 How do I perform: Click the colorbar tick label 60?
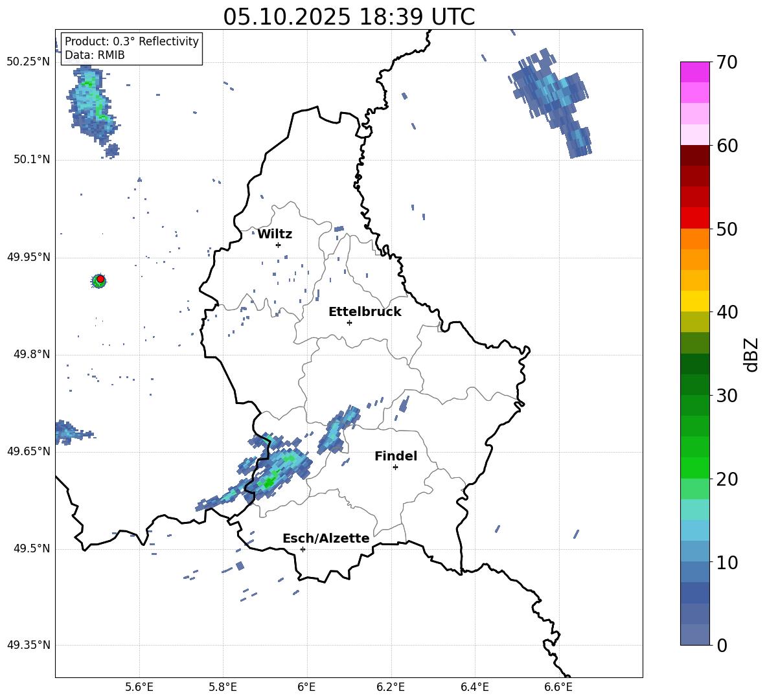(x=727, y=146)
